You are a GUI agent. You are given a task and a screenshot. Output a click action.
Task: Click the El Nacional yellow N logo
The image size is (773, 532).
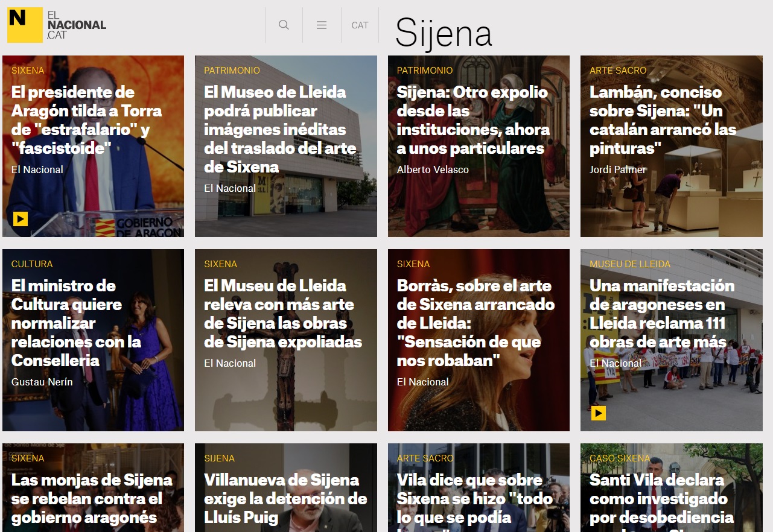tap(25, 25)
